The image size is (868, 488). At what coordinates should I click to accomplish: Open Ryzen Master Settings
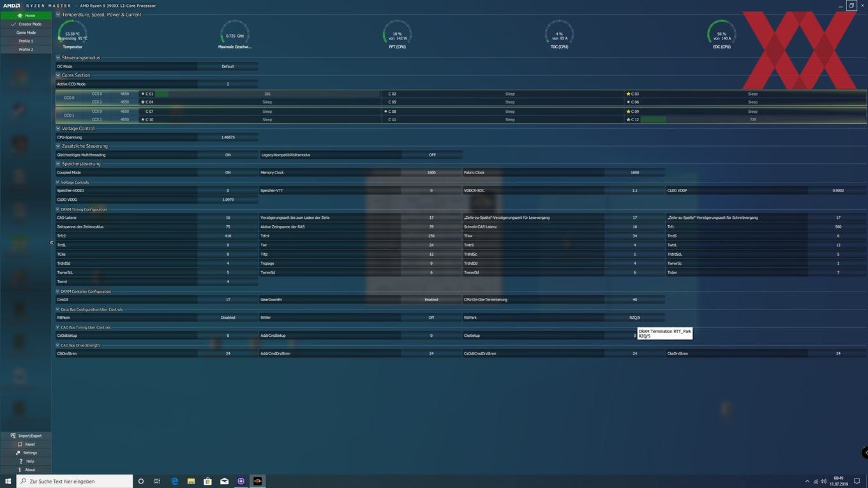26,453
